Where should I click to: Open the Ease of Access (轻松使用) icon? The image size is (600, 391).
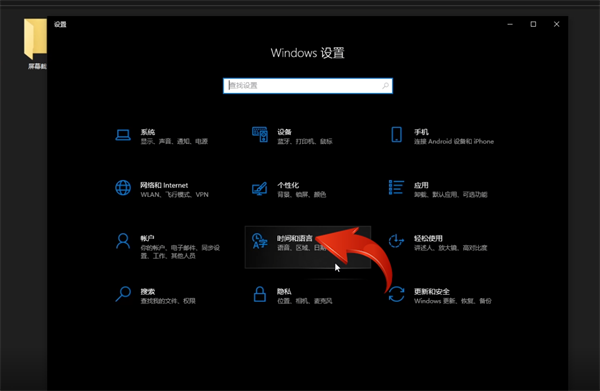[x=396, y=241]
